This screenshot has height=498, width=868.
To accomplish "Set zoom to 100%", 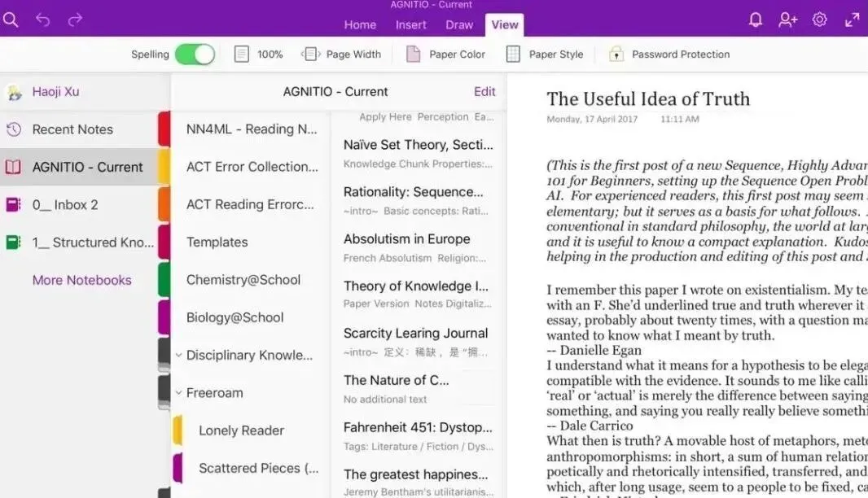I will (270, 55).
